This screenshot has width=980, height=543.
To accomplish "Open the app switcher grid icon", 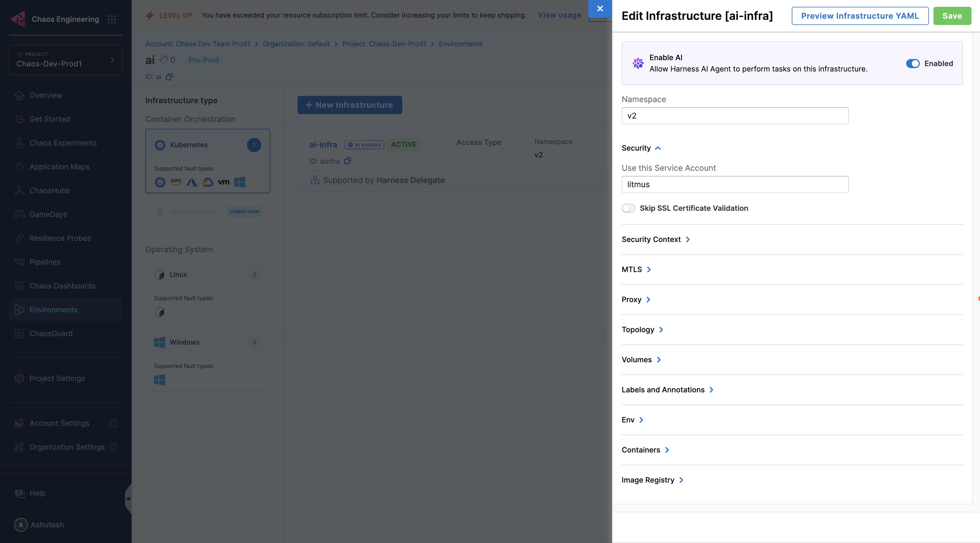I will (x=112, y=19).
